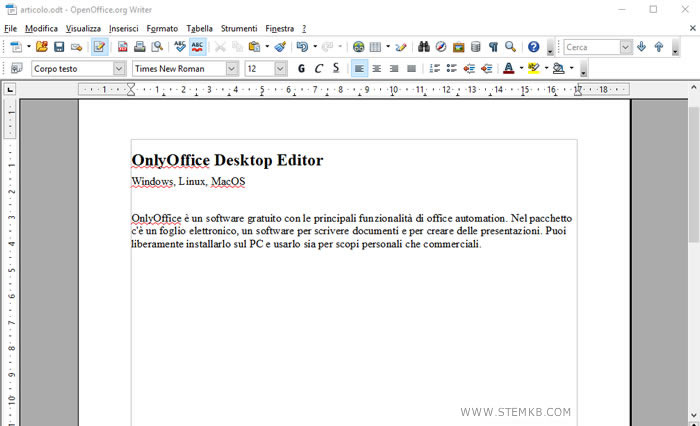Open the Strumenti menu
The width and height of the screenshot is (700, 426).
[x=239, y=29]
